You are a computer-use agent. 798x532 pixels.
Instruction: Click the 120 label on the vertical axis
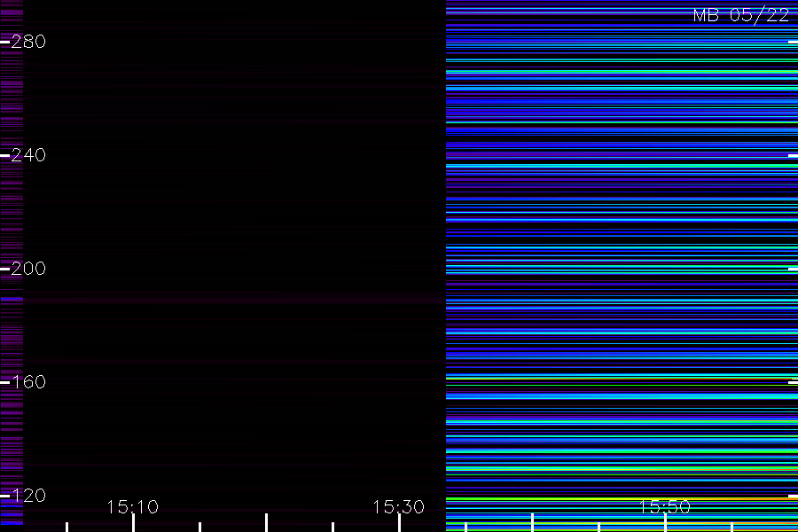point(28,496)
